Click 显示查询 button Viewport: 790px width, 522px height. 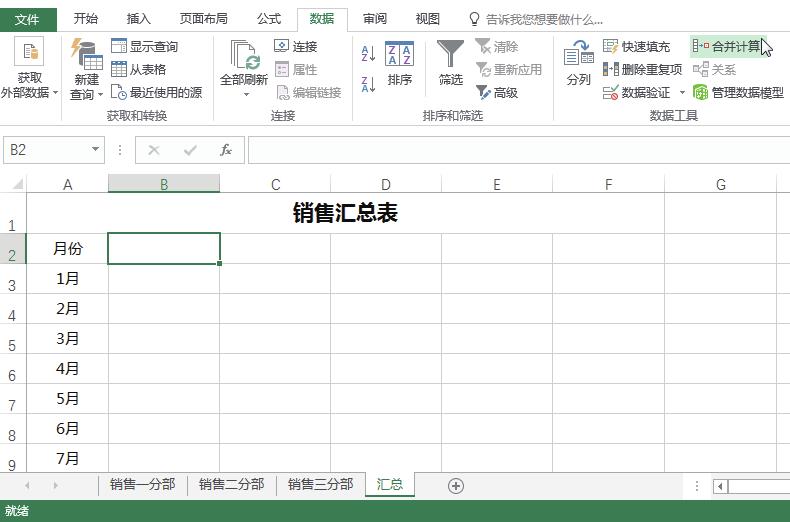click(144, 46)
